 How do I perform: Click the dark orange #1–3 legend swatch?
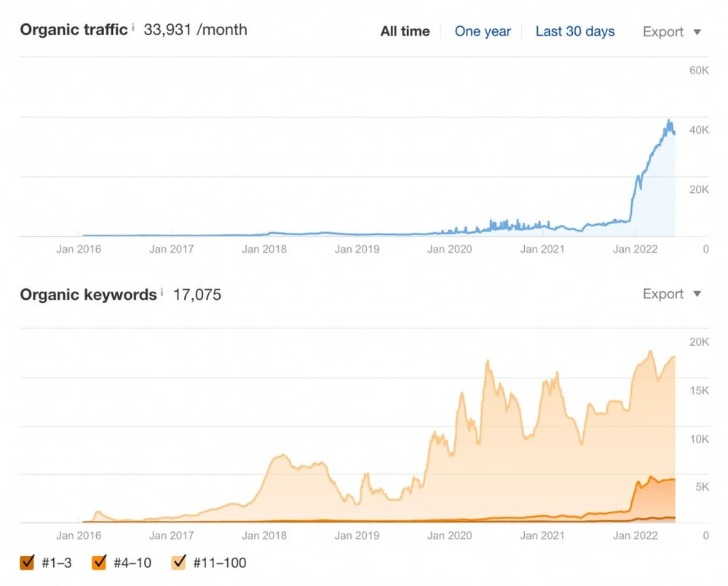click(27, 562)
